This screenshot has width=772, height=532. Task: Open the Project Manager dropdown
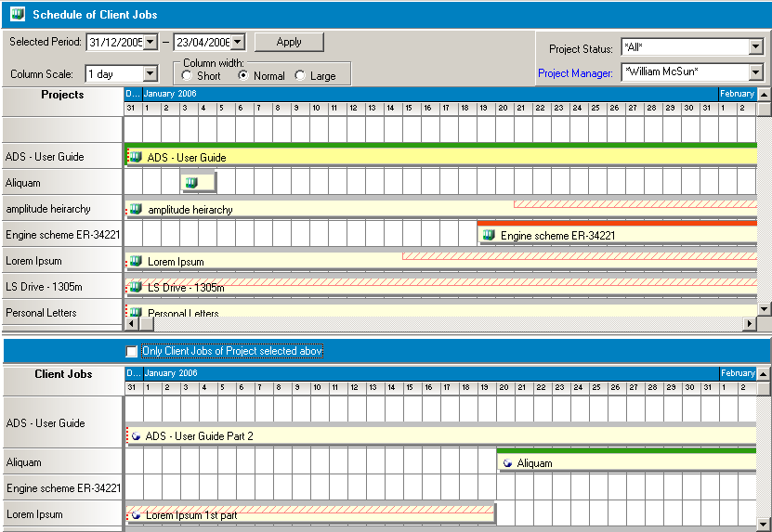(756, 72)
